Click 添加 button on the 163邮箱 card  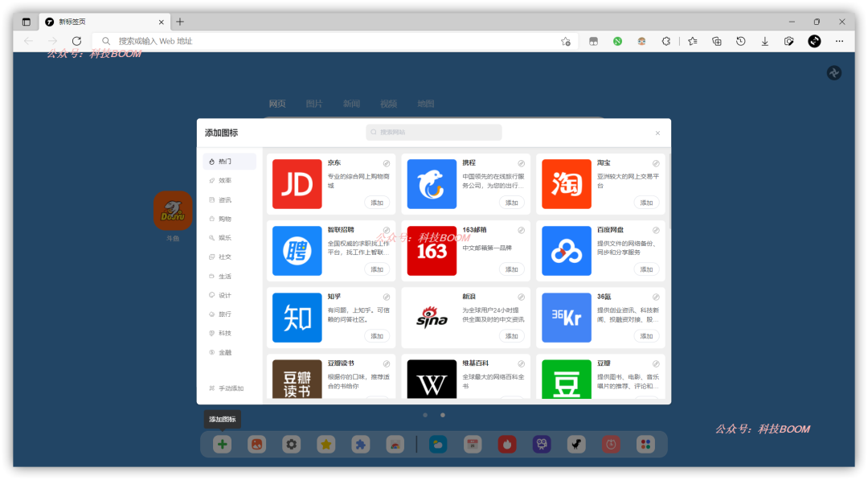tap(511, 269)
